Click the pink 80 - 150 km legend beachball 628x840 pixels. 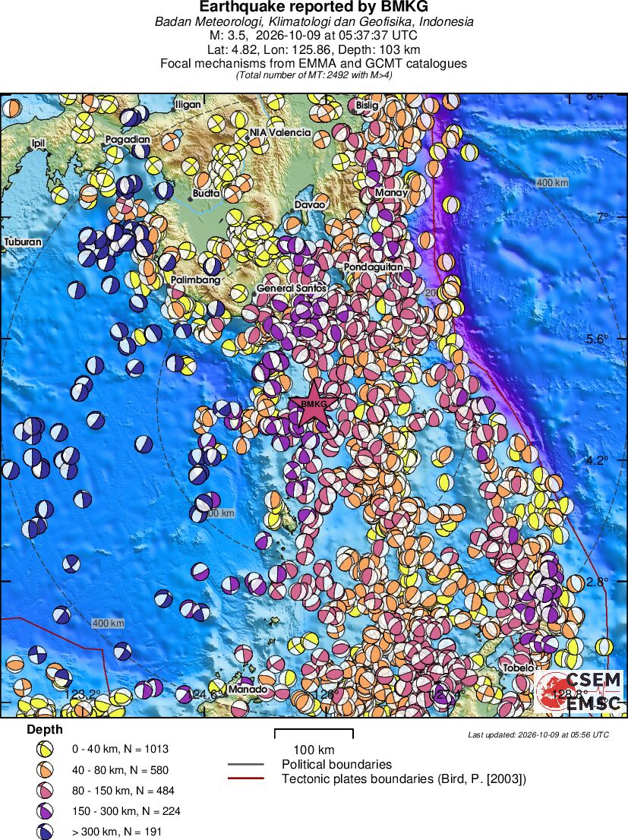tap(45, 790)
